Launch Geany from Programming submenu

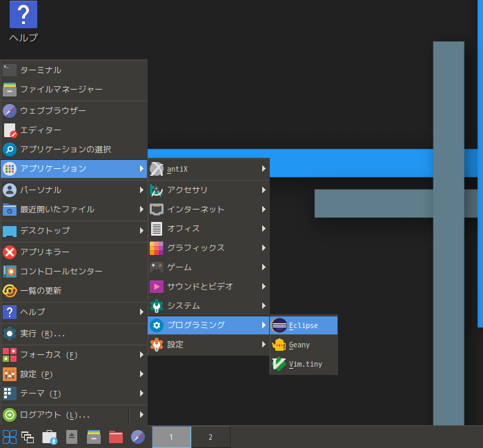pyautogui.click(x=304, y=345)
